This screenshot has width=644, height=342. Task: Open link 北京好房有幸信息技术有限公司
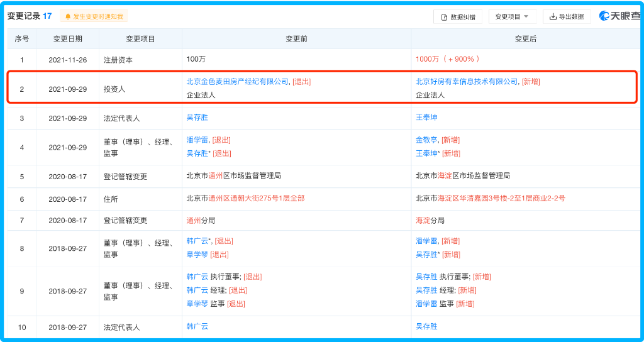click(467, 82)
